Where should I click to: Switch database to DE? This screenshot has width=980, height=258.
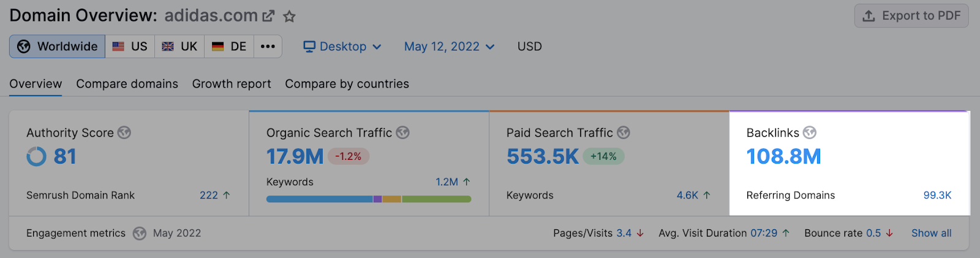(x=229, y=47)
